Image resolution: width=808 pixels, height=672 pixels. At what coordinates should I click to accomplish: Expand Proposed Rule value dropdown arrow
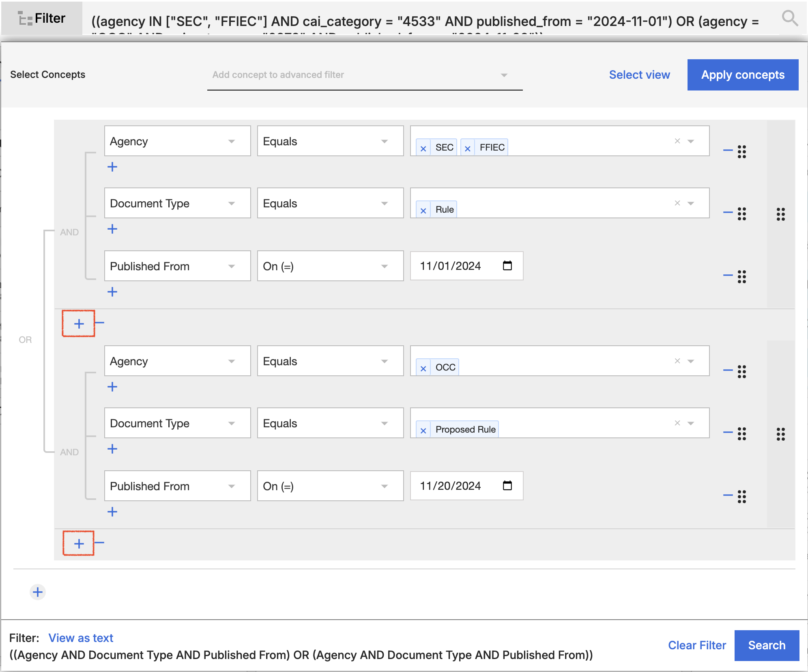point(691,423)
